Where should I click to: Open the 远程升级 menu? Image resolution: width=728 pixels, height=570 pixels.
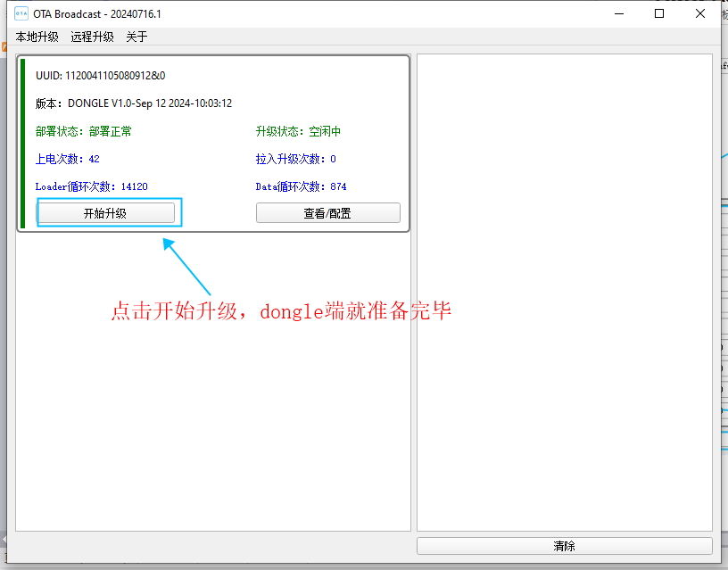pyautogui.click(x=93, y=37)
